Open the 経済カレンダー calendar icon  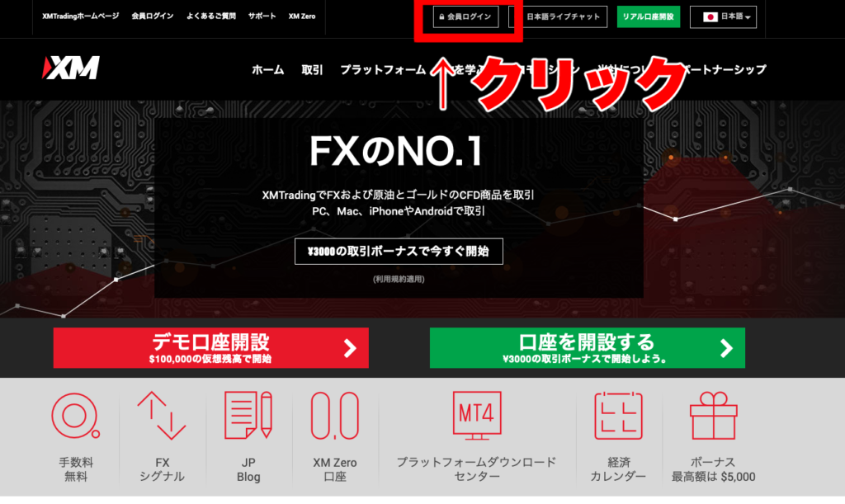(x=618, y=416)
